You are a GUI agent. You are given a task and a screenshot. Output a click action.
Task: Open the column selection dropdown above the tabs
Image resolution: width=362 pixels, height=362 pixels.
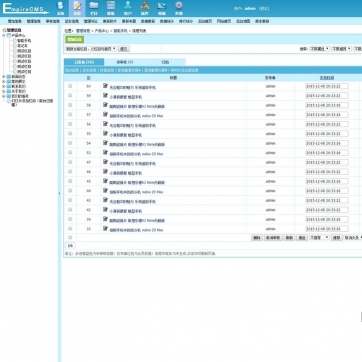(91, 49)
